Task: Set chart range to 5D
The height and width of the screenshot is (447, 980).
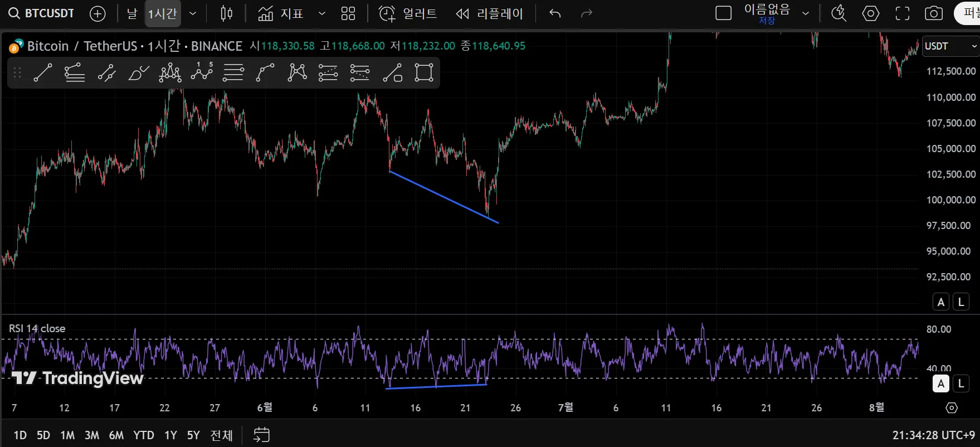Action: pyautogui.click(x=43, y=435)
